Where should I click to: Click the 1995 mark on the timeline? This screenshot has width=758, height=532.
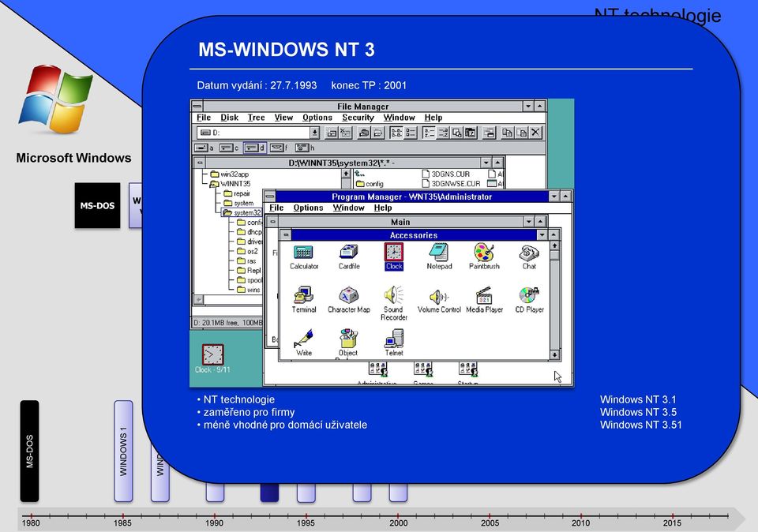click(x=306, y=522)
